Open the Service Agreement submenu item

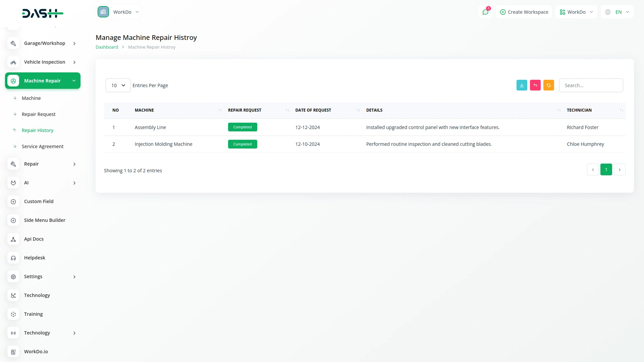pyautogui.click(x=43, y=146)
